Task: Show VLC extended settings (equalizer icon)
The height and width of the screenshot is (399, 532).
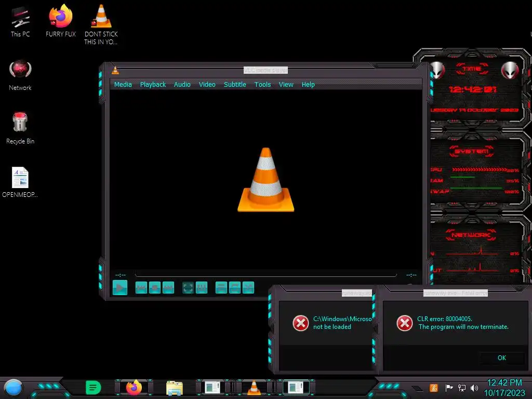Action: tap(202, 288)
